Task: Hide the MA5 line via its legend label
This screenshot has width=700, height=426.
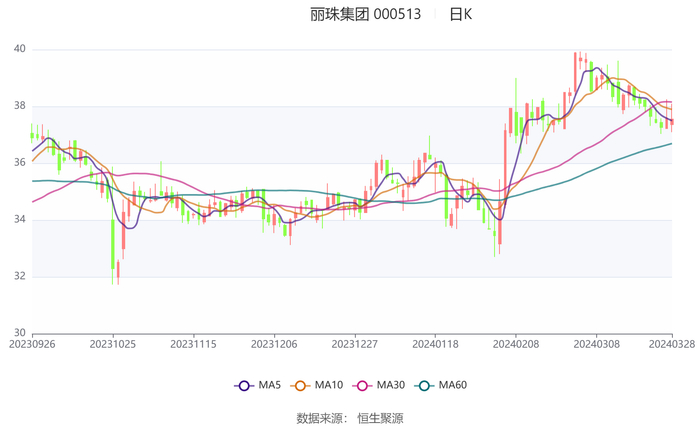Action: click(x=270, y=385)
